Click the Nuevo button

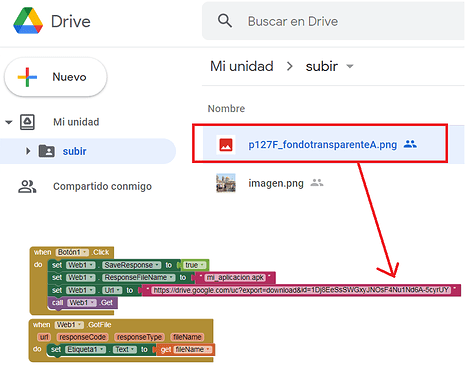(56, 77)
